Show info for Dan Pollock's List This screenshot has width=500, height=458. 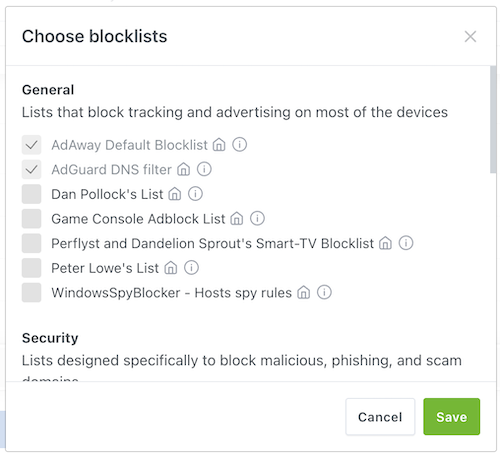(195, 194)
